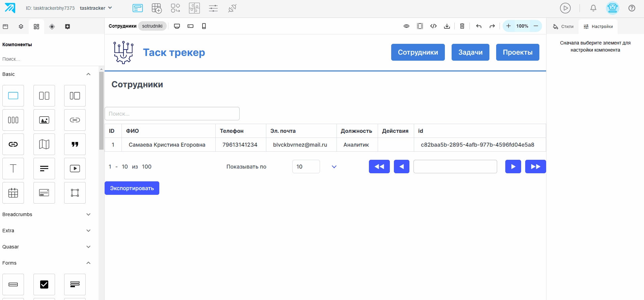644x300 pixels.
Task: Open the tasktracker project dropdown
Action: 96,8
